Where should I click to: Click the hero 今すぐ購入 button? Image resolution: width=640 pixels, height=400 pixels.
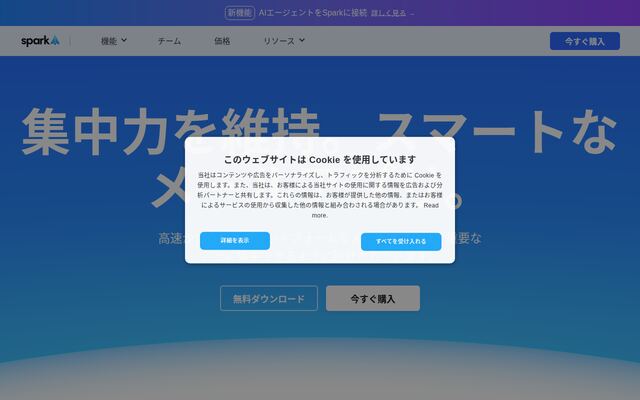tap(373, 298)
